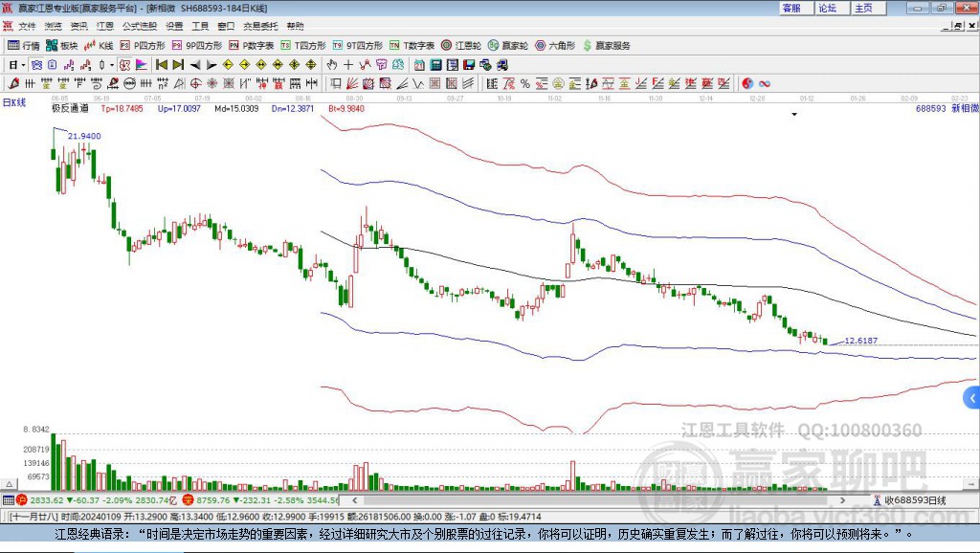Click the red circular 沪 index icon
The width and height of the screenshot is (980, 553).
click(22, 500)
